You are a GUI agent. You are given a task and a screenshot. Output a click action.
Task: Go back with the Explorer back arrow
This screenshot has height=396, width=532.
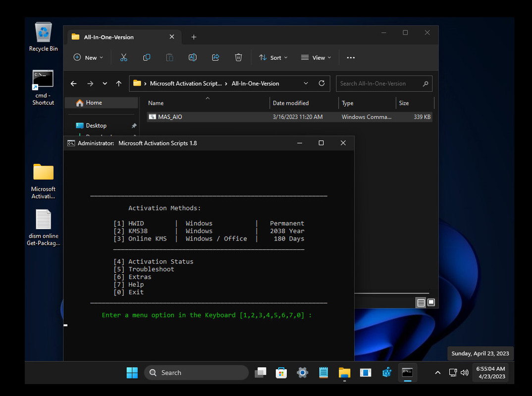pos(74,83)
